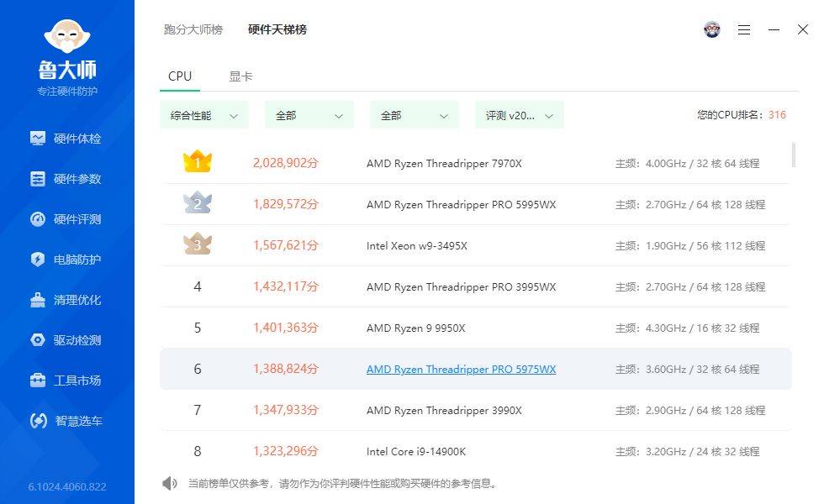This screenshot has height=504, width=824.
Task: Open 驱动检测 driver detection icon
Action: pyautogui.click(x=38, y=340)
